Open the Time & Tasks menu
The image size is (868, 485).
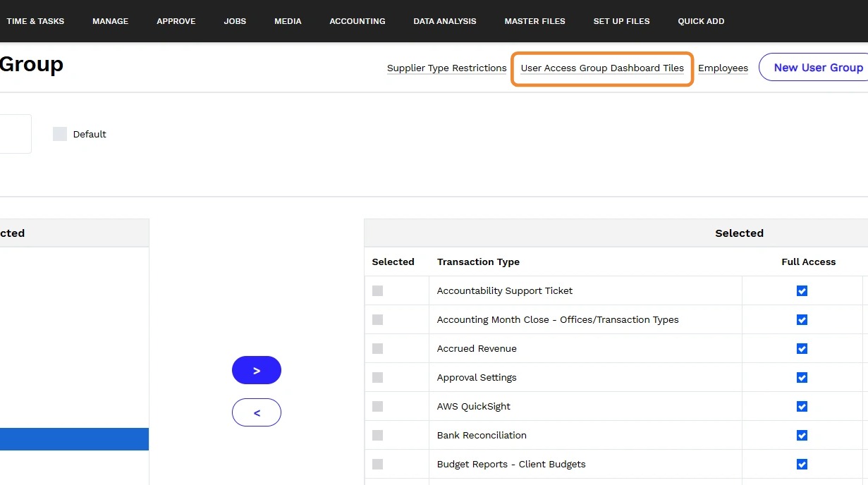click(x=35, y=21)
